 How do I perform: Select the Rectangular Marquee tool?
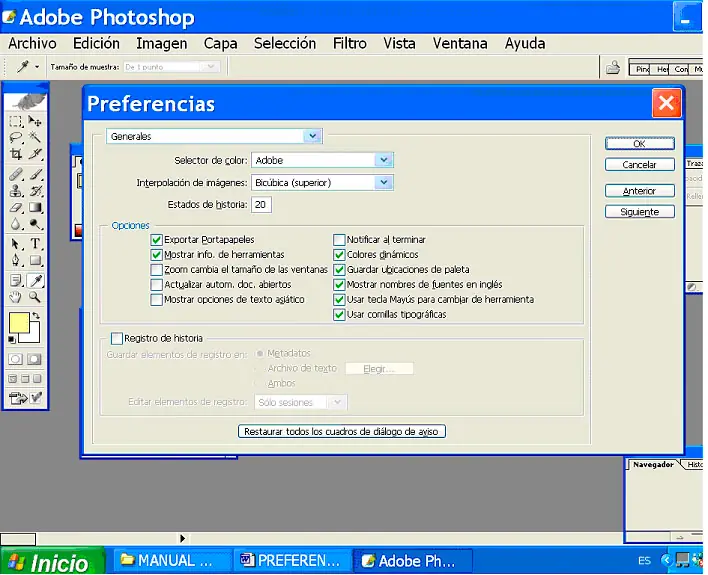click(16, 121)
